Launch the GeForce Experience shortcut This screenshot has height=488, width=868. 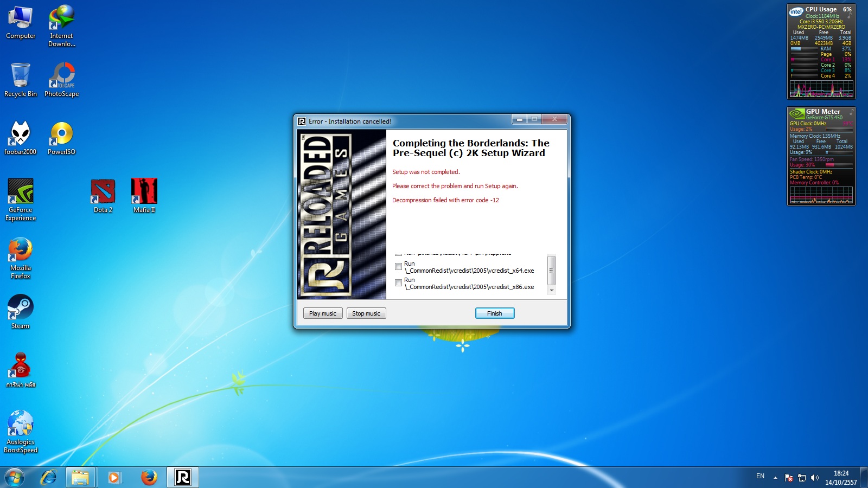point(21,200)
